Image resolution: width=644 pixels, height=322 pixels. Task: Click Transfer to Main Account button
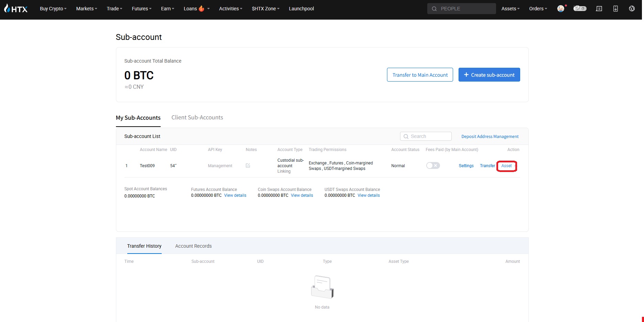point(420,75)
